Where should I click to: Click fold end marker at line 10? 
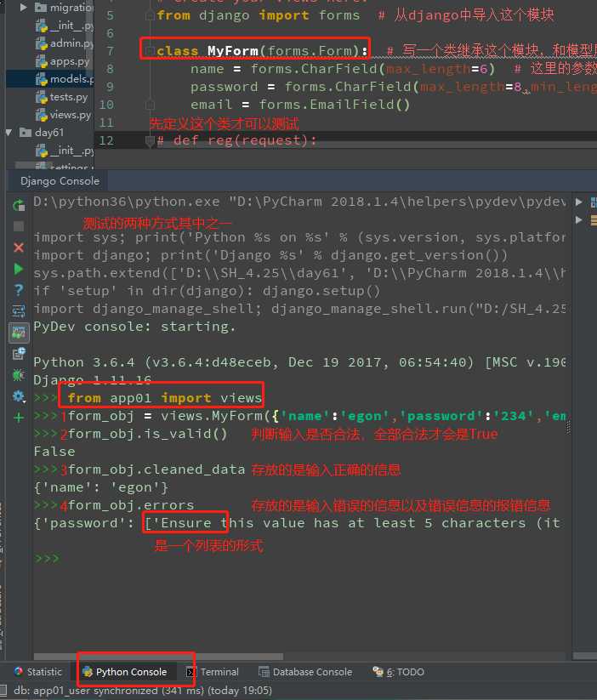tap(150, 105)
